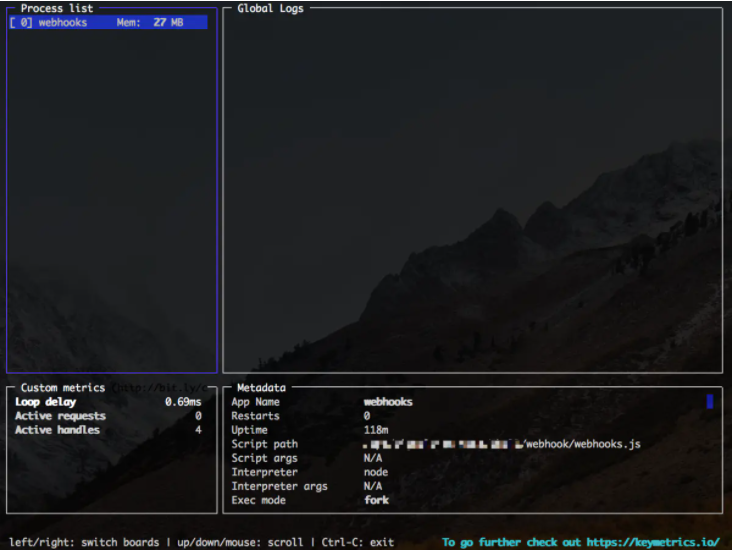Click the blue Metadata scrollbar indicator
733x551 pixels.
710,401
